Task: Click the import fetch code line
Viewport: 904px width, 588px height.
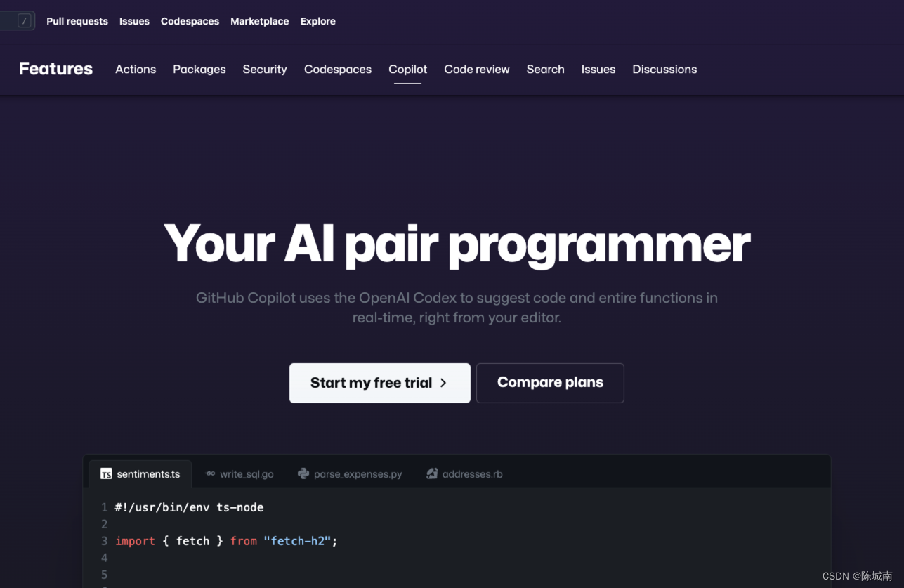Action: pos(226,541)
